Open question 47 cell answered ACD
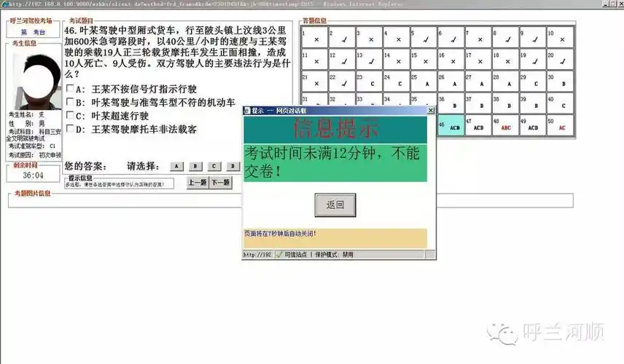Image resolution: width=624 pixels, height=364 pixels. (x=478, y=125)
